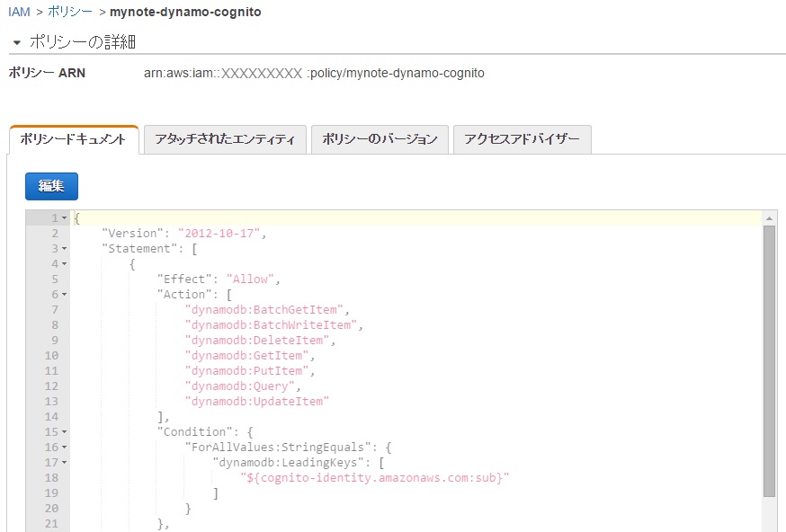
Task: Click line number 21 in the gutter
Action: coord(51,524)
